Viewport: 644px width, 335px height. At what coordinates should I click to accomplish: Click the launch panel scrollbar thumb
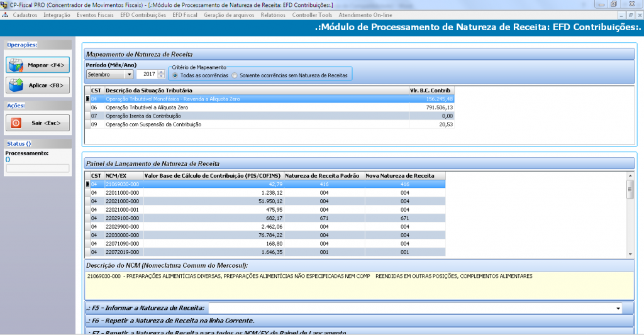click(x=630, y=189)
